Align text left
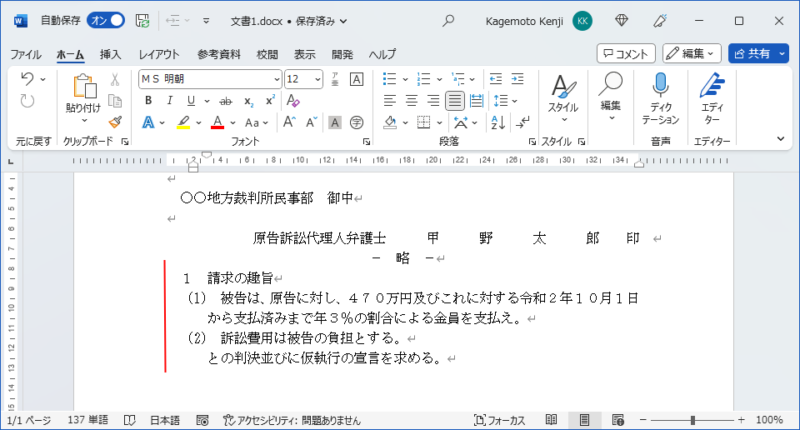This screenshot has width=800, height=430. pyautogui.click(x=390, y=101)
